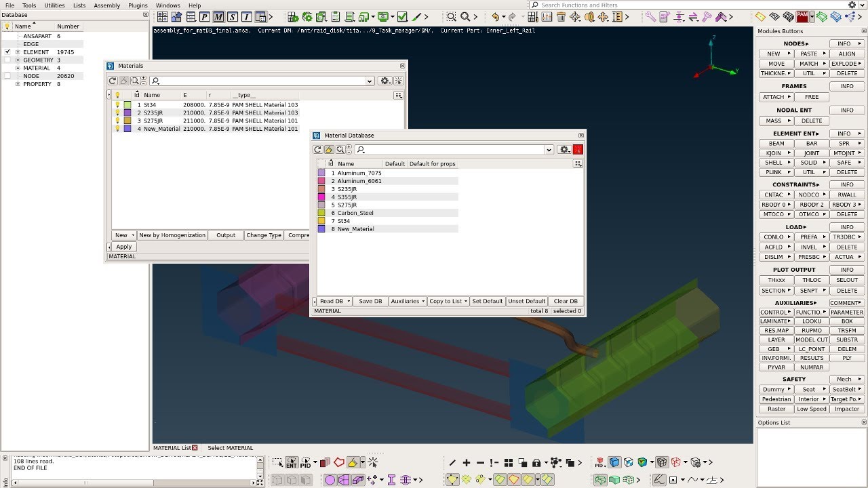Toggle the lightbulb visibility for the S235JR material
The width and height of the screenshot is (868, 488).
(117, 113)
